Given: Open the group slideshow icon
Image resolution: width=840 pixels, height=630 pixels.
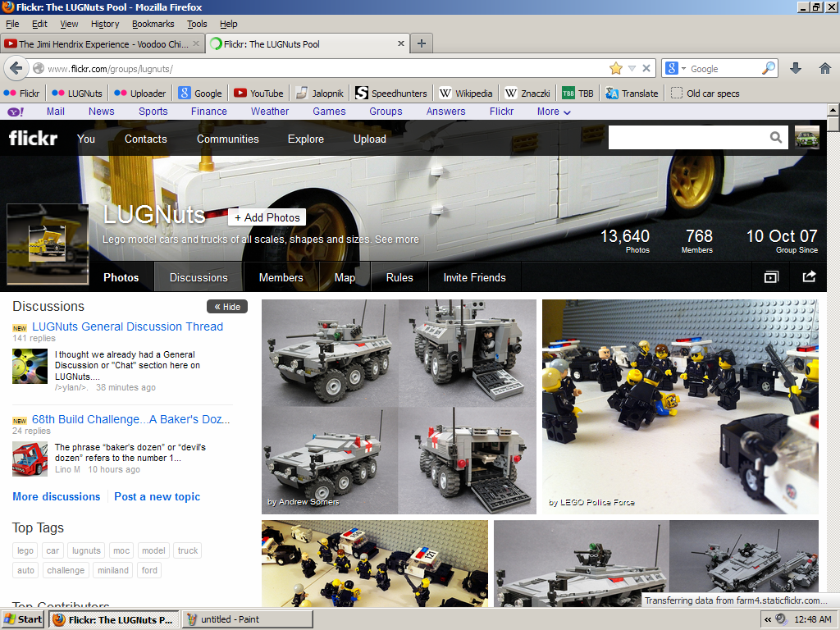Looking at the screenshot, I should (770, 277).
